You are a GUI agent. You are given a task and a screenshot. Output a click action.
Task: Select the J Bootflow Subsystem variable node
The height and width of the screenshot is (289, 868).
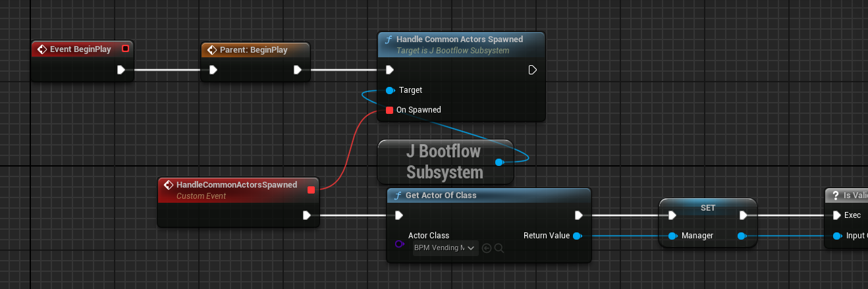click(x=443, y=162)
